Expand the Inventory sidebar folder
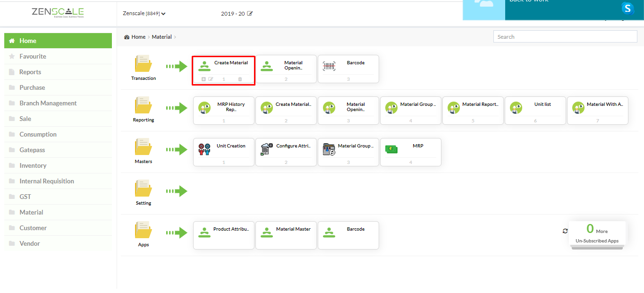644x293 pixels. [58, 165]
